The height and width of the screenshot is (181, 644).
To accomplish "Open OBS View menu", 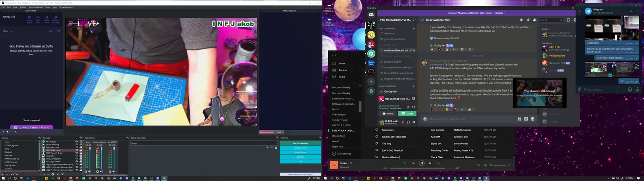I will 15,7.
